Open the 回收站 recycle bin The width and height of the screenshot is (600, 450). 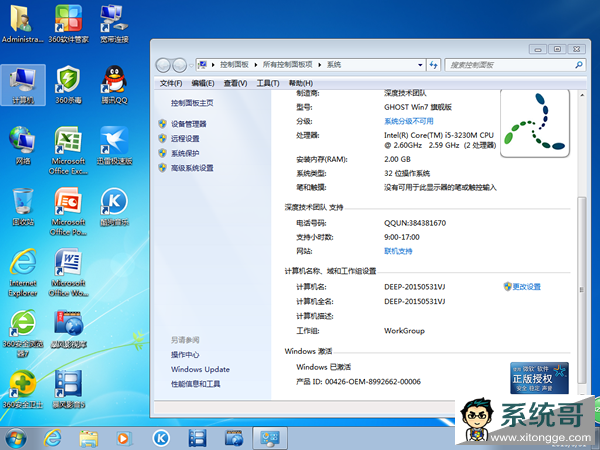coord(23,207)
